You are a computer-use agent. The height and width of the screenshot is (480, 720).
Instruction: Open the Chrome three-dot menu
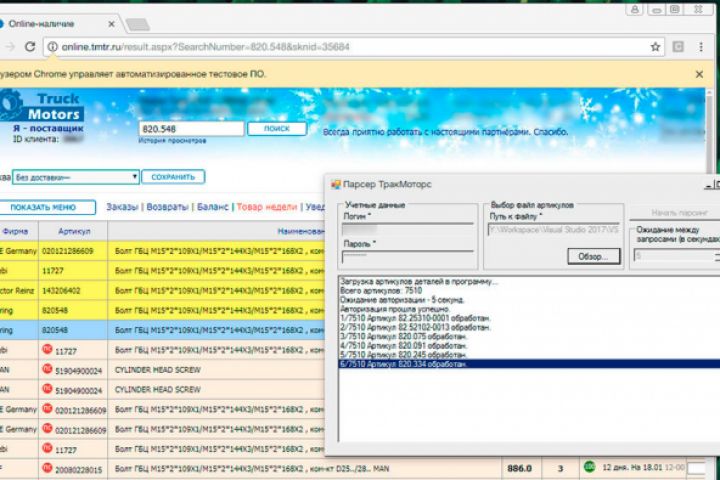pyautogui.click(x=701, y=47)
